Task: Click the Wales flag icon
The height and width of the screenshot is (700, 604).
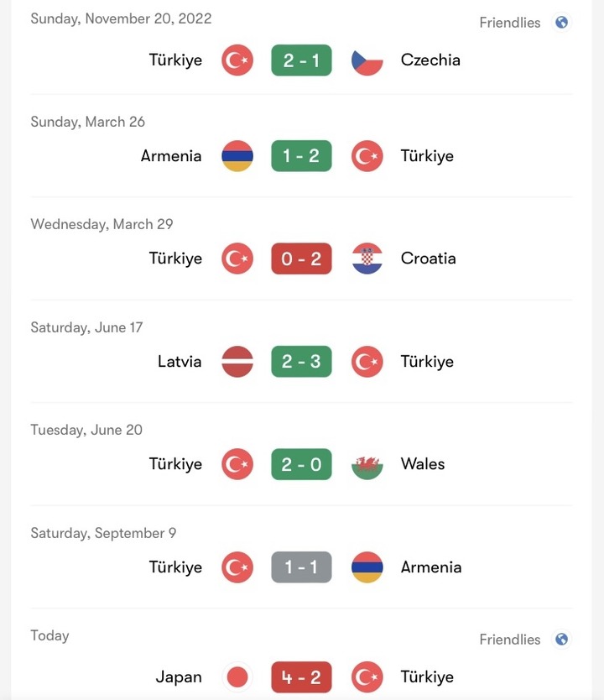Action: point(367,464)
